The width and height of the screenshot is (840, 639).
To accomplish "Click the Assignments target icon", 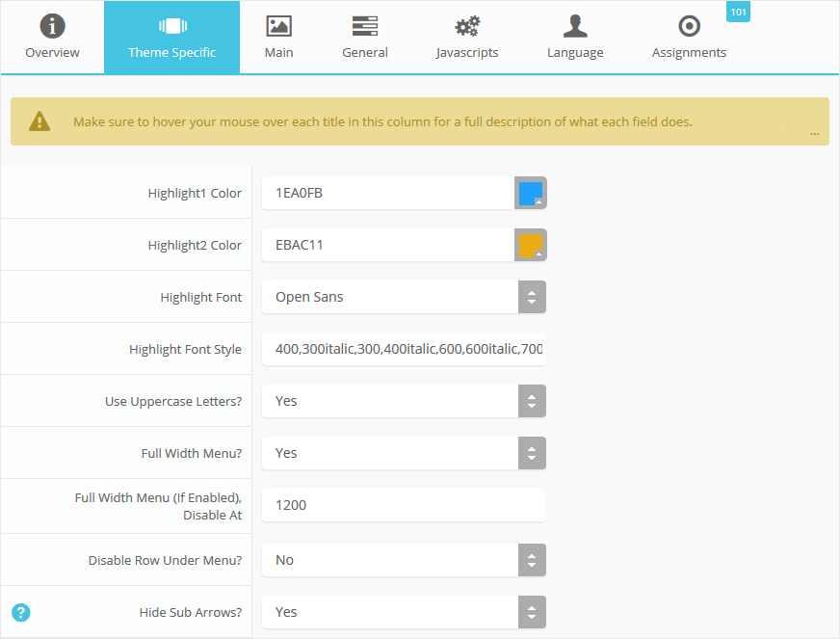I will (689, 26).
